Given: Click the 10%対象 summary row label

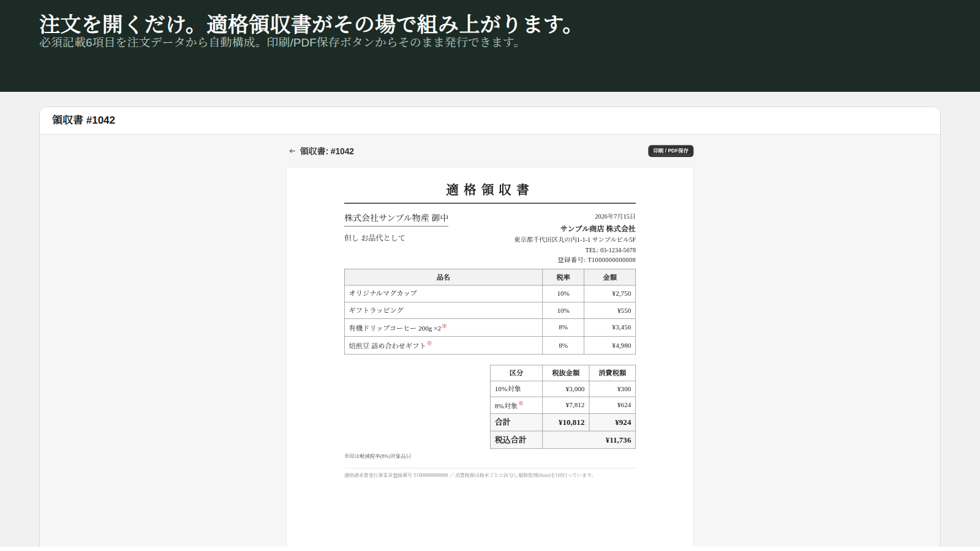Looking at the screenshot, I should 508,389.
